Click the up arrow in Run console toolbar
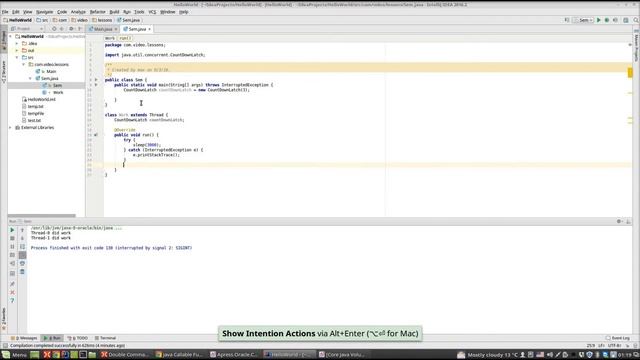This screenshot has height=360, width=640. pos(22,230)
